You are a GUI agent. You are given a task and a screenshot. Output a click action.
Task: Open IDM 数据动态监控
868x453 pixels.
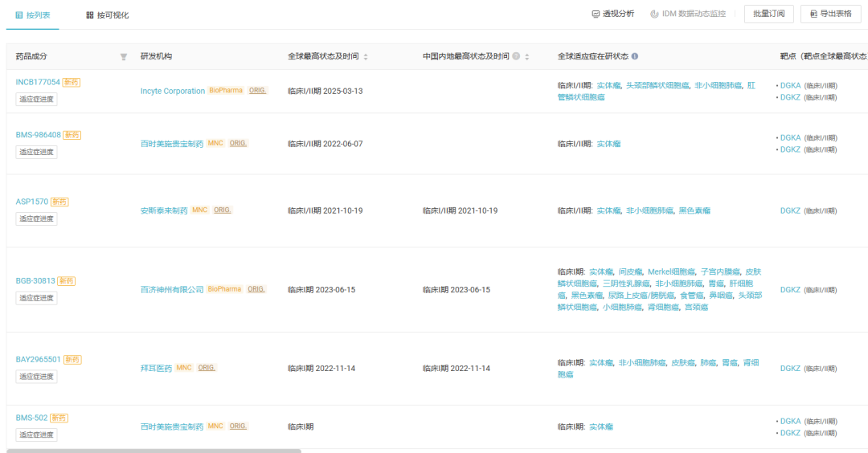687,14
